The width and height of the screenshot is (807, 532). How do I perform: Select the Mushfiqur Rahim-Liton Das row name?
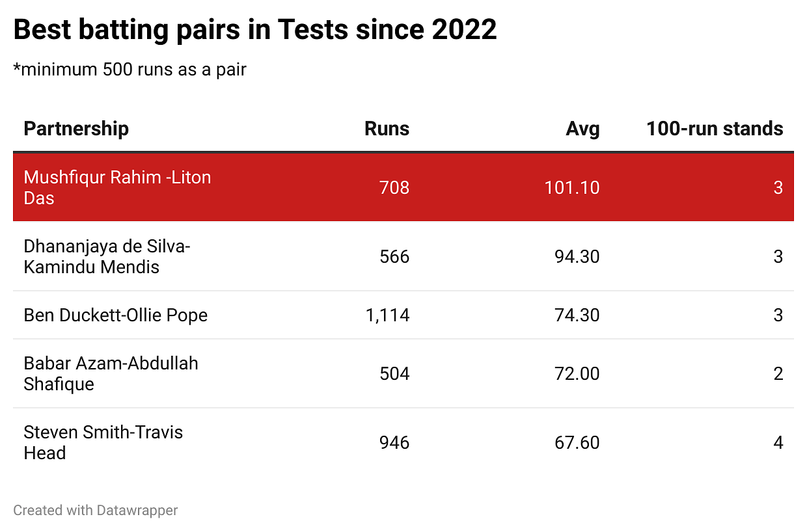point(117,187)
